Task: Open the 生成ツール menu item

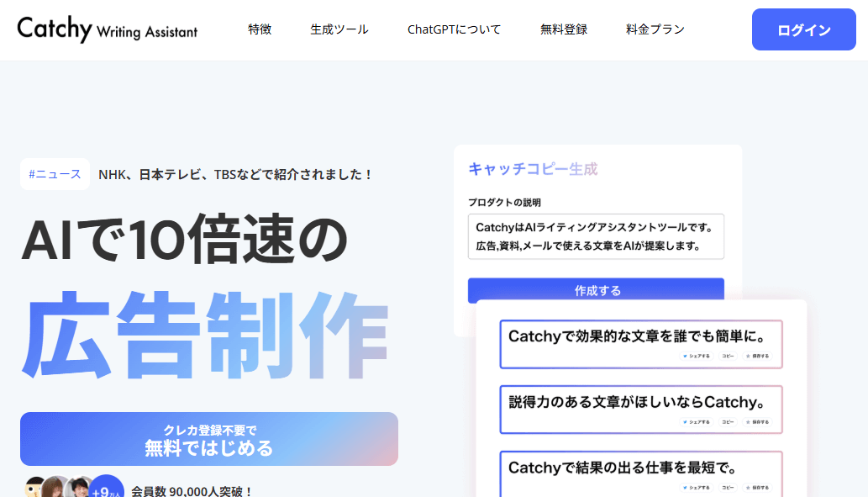Action: tap(339, 29)
